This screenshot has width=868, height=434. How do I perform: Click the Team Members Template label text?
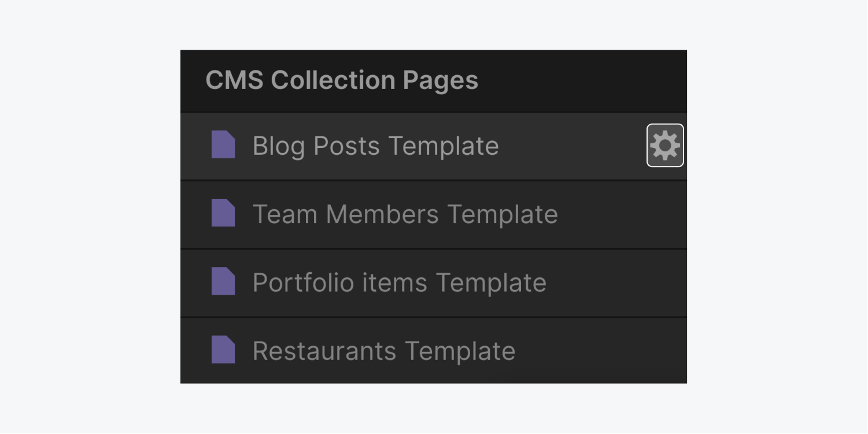click(x=405, y=214)
